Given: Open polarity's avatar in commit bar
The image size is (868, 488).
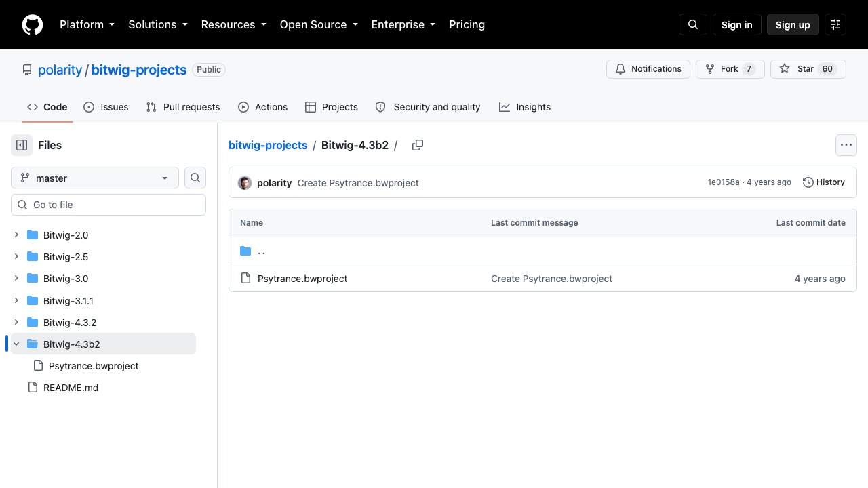Looking at the screenshot, I should [x=245, y=183].
